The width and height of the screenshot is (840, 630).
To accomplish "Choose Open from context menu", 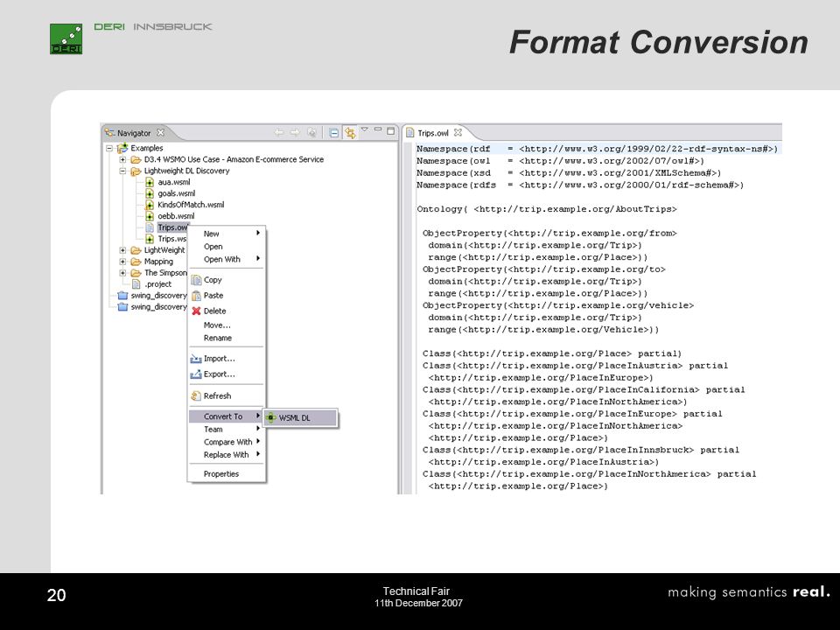I will 227,247.
